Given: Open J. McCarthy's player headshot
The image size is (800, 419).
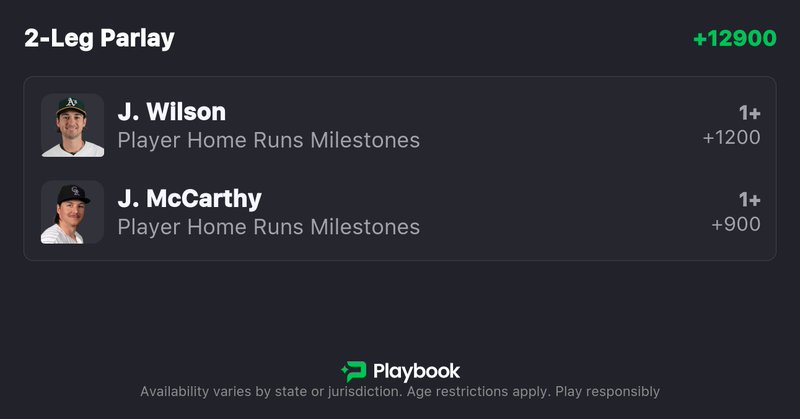Looking at the screenshot, I should coord(72,212).
